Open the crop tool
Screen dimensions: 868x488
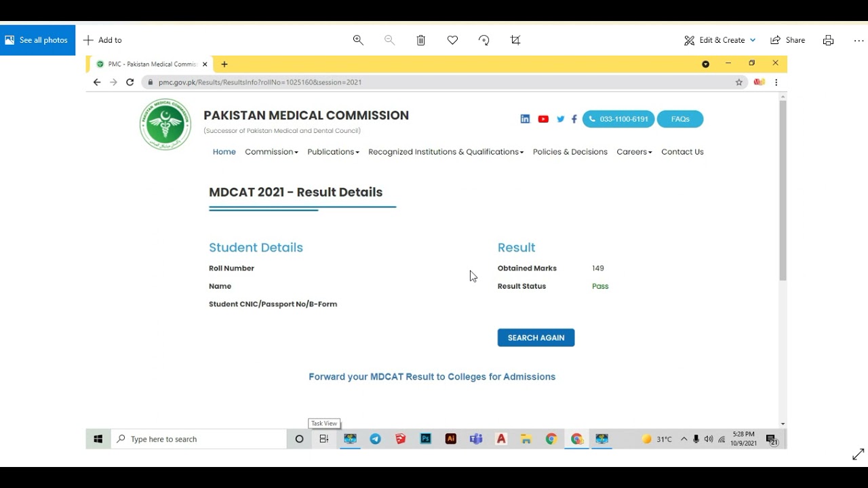(515, 40)
